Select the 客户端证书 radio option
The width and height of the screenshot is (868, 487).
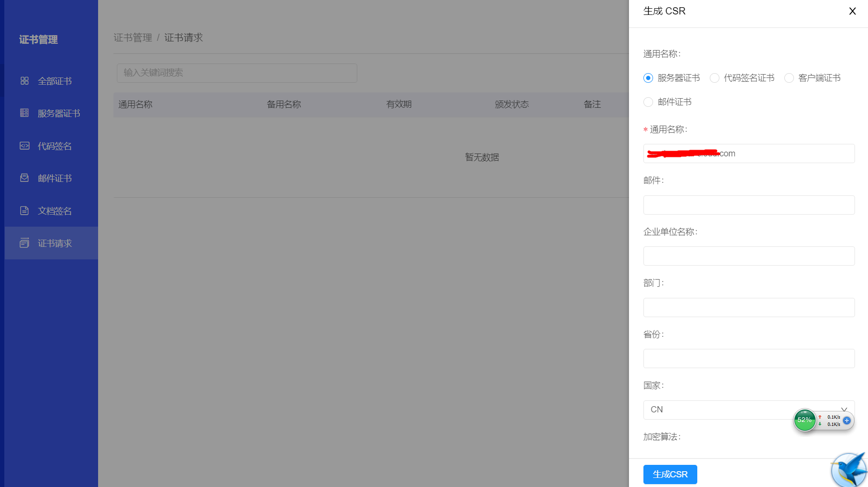(x=789, y=78)
